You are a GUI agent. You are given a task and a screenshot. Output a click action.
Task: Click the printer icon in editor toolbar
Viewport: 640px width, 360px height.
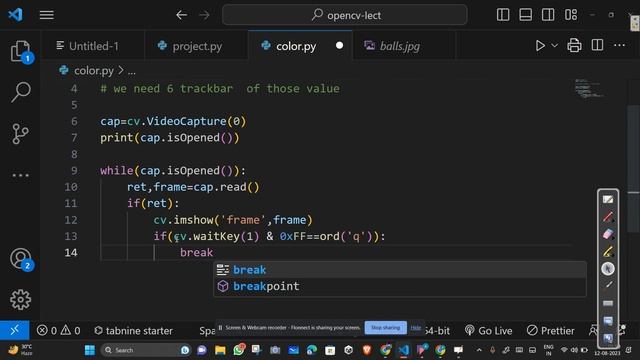tap(574, 45)
